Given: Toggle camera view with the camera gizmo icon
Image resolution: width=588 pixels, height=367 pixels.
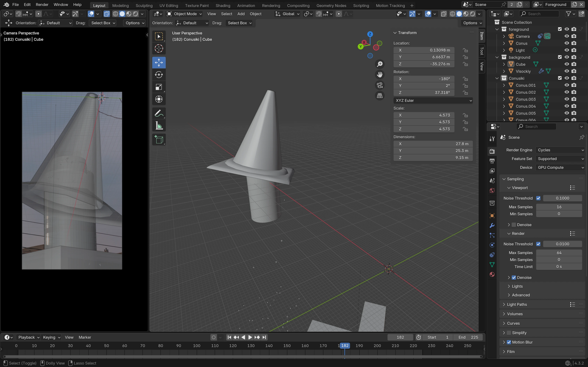Looking at the screenshot, I should [379, 85].
